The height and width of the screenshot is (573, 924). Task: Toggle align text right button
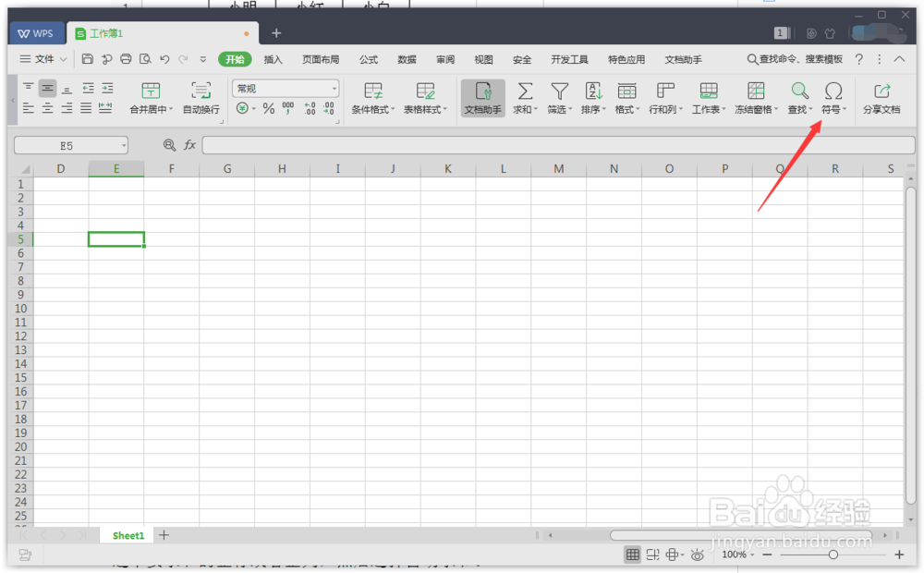[67, 108]
